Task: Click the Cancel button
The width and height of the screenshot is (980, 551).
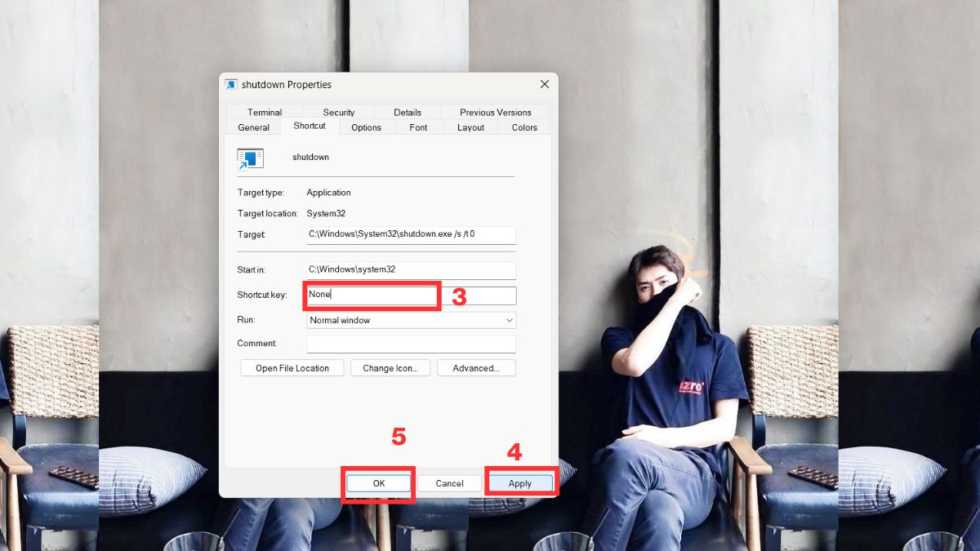Action: 449,483
